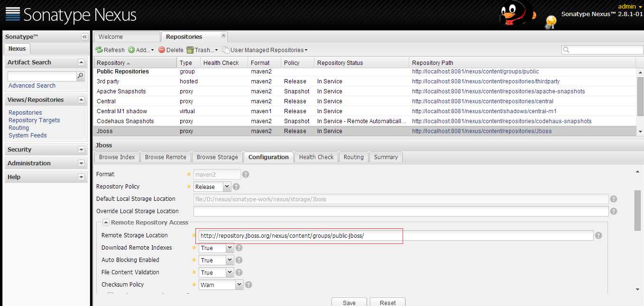The height and width of the screenshot is (306, 644).
Task: Close the Repositories tab
Action: [224, 36]
